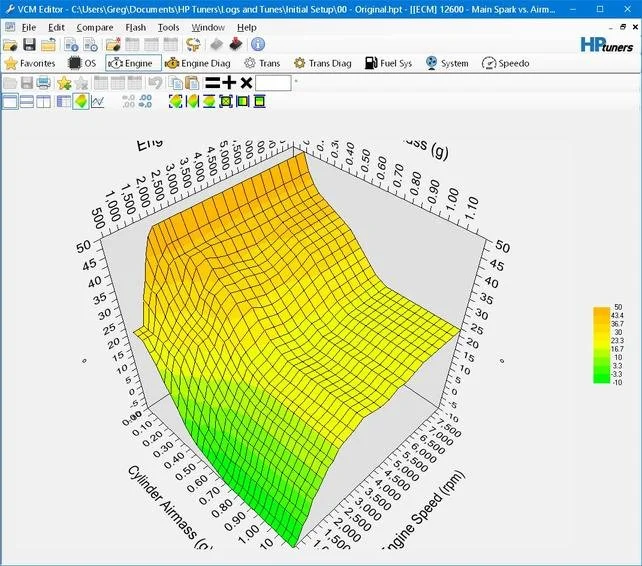This screenshot has height=566, width=642.
Task: Open the OS parameters section
Action: [82, 63]
